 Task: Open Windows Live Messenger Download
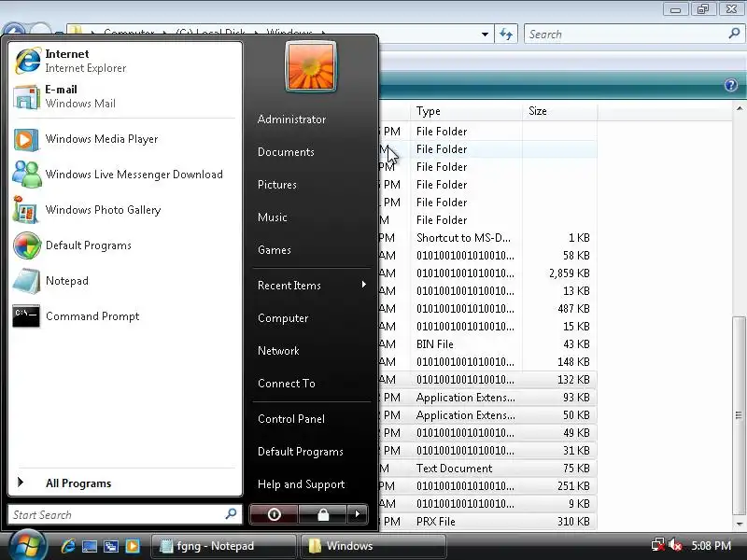(x=125, y=175)
